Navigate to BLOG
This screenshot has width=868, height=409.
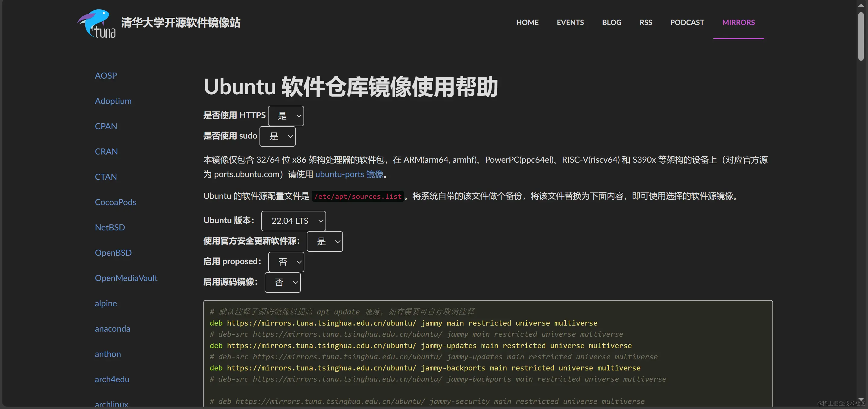(612, 23)
